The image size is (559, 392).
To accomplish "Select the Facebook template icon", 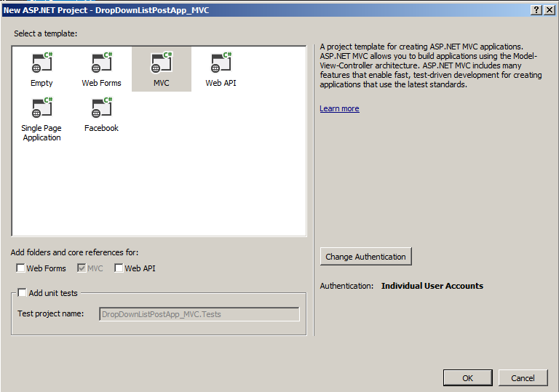I will [x=102, y=107].
